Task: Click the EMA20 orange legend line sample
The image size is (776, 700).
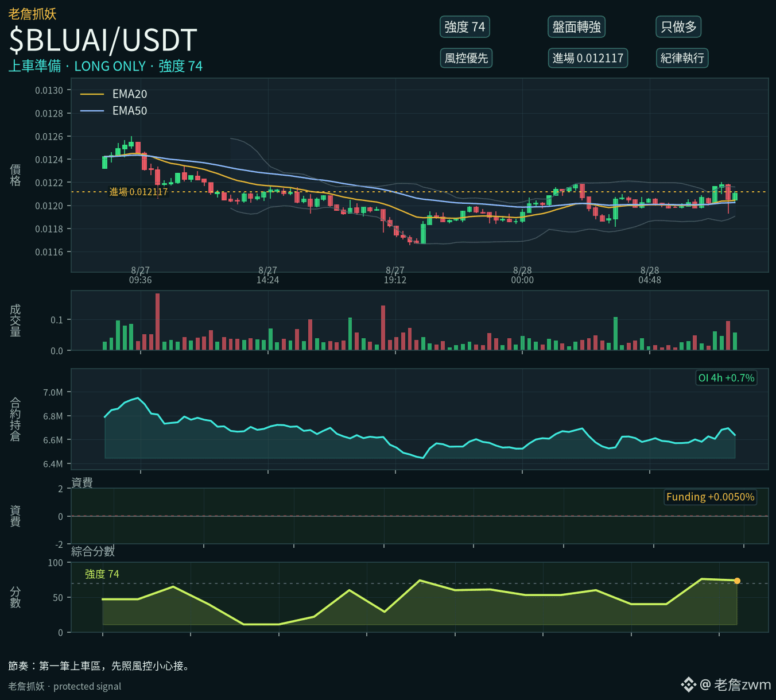Action: coord(92,94)
